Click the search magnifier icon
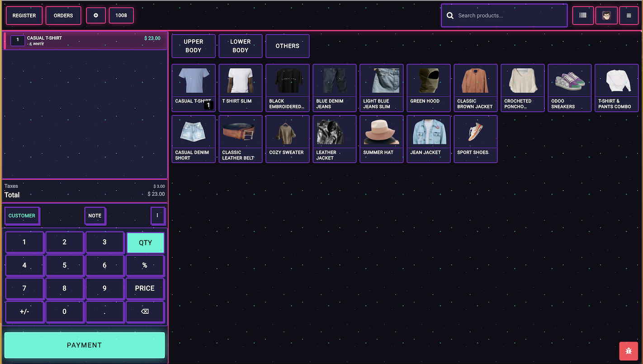 click(x=450, y=16)
